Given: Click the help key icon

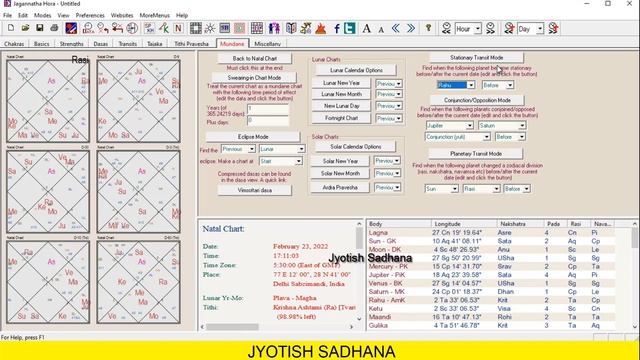Looking at the screenshot, I should tap(428, 28).
